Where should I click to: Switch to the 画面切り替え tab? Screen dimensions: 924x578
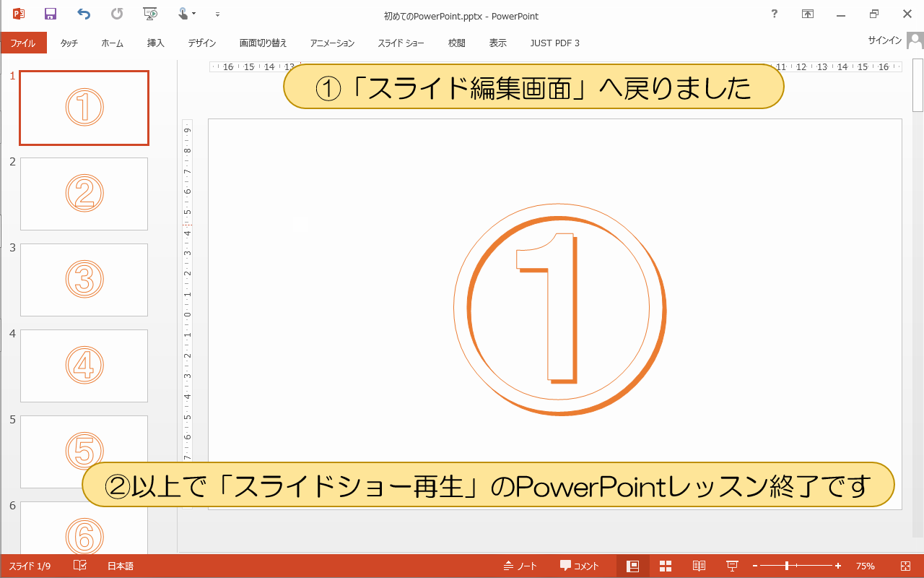(262, 43)
